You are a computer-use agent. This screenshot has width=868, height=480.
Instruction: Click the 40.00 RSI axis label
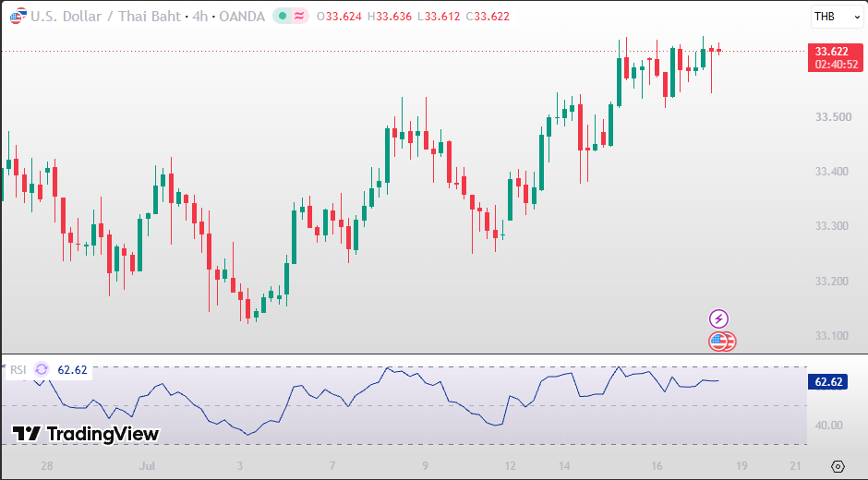pyautogui.click(x=829, y=426)
